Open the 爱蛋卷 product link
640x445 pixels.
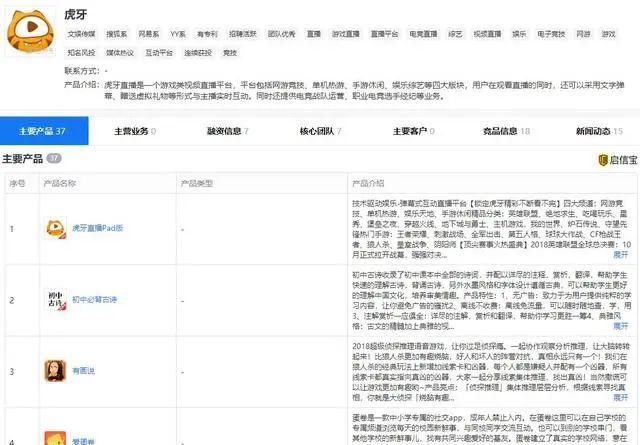83,441
